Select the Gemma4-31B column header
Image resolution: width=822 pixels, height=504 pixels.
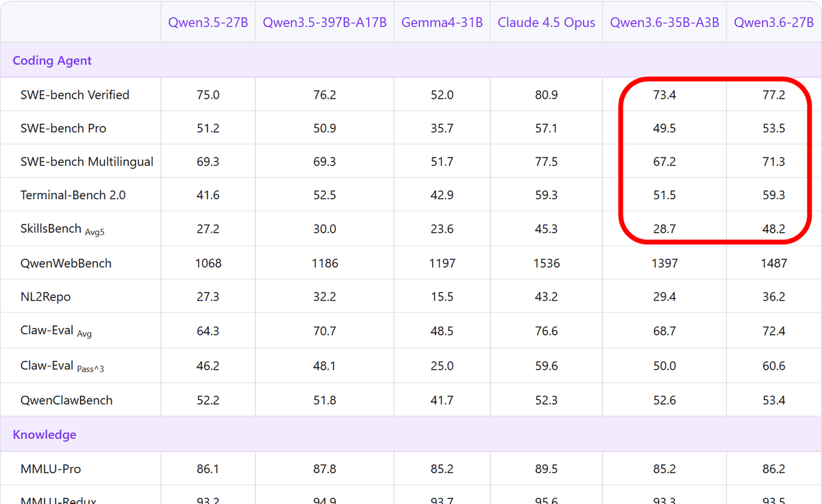tap(442, 22)
